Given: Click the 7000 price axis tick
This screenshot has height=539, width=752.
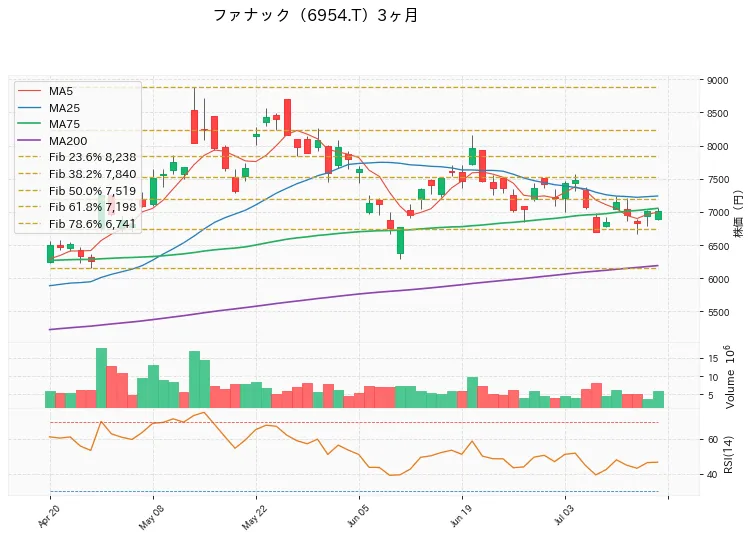Looking at the screenshot, I should [717, 212].
